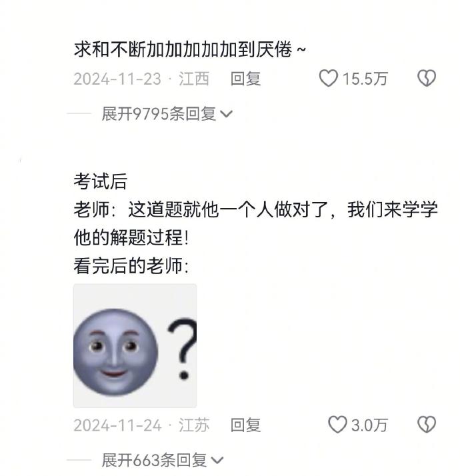Like the 15.5万 comment with the heart icon
Image resolution: width=460 pixels, height=476 pixels.
tap(328, 78)
